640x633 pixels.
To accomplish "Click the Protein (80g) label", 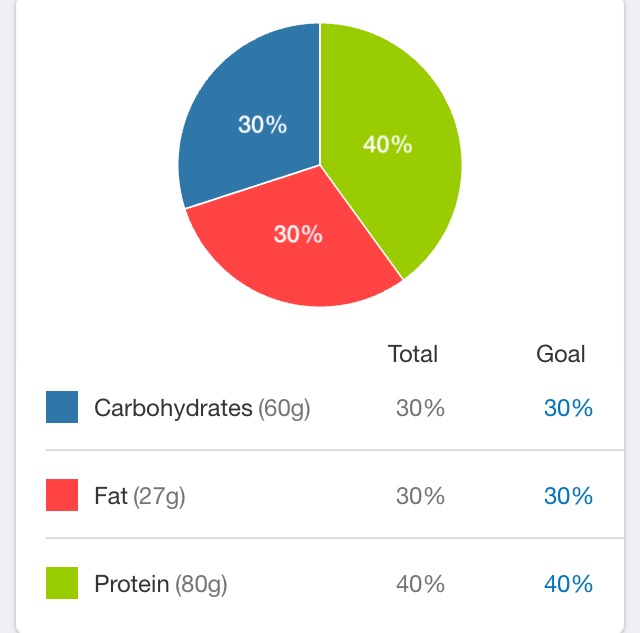I will 160,584.
